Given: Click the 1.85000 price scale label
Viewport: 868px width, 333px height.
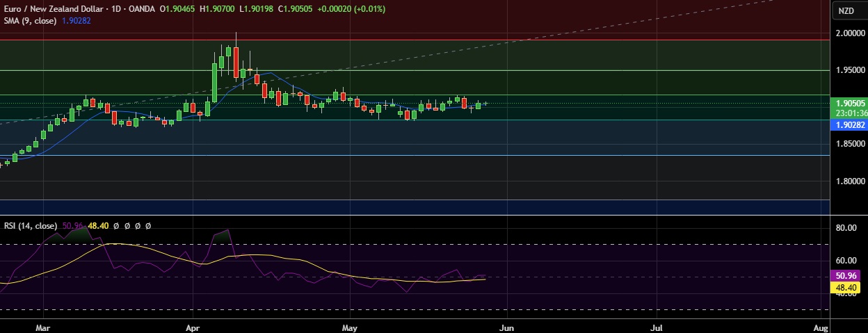Looking at the screenshot, I should (851, 144).
